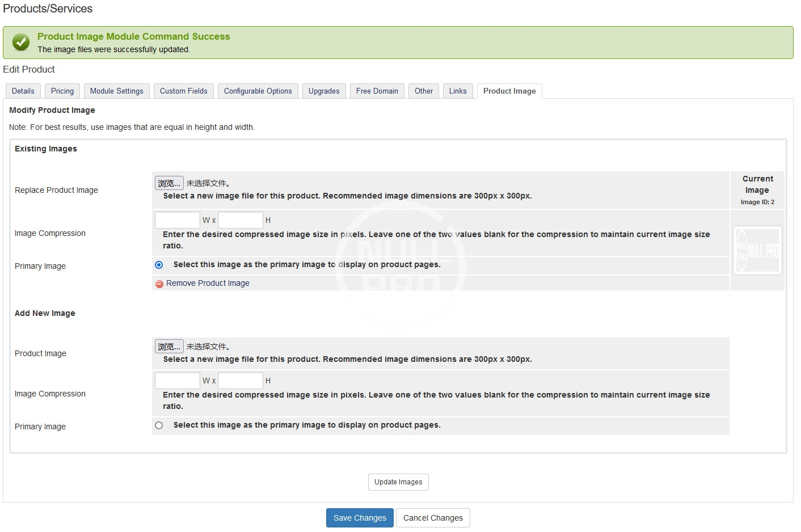The width and height of the screenshot is (801, 532).
Task: Click the Update Images button
Action: [398, 482]
